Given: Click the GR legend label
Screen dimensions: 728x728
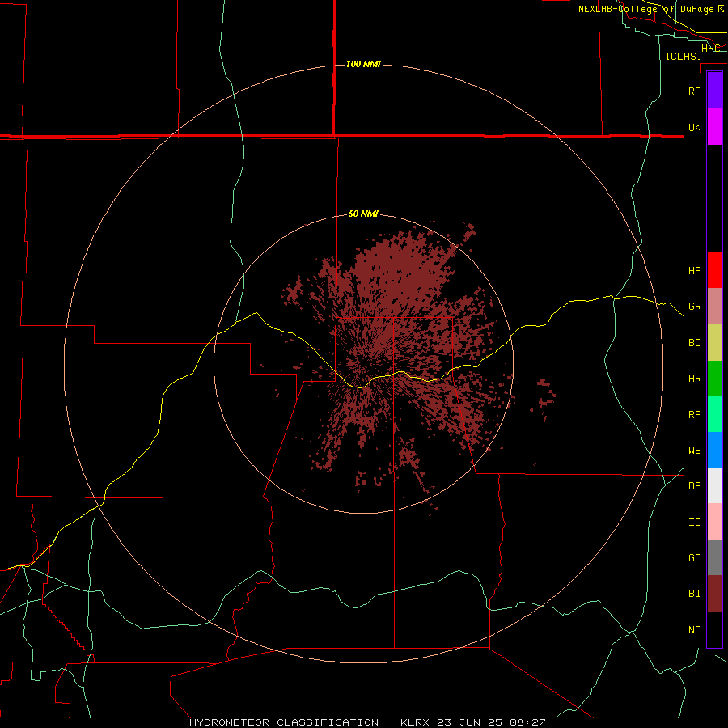Looking at the screenshot, I should click(x=695, y=307).
